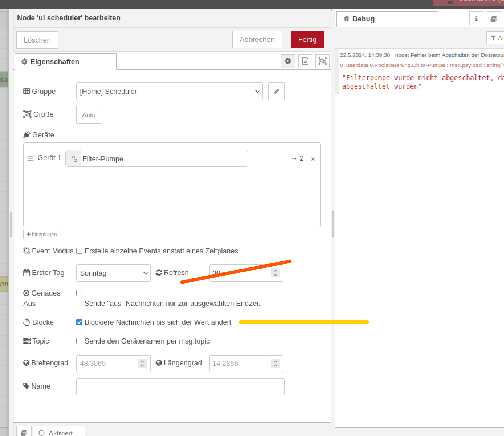
Task: Toggle the Aktiviert node state button
Action: (60, 432)
